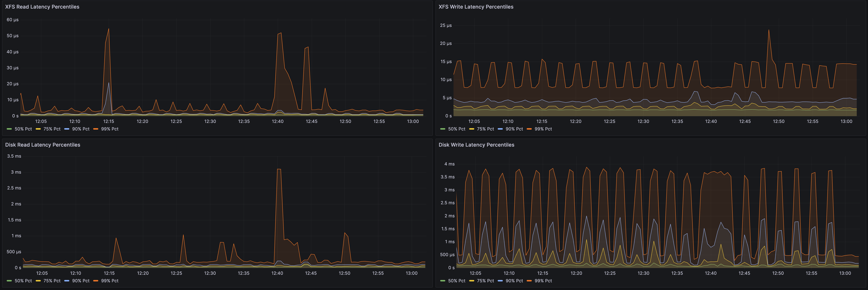Click 12:15 axis label in XFS Read chart
The height and width of the screenshot is (290, 868).
coord(108,122)
